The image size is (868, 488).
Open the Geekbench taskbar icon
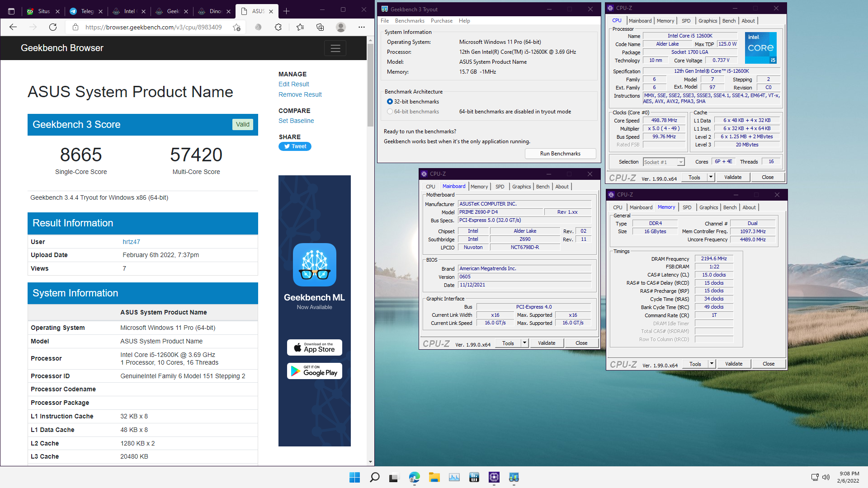514,477
